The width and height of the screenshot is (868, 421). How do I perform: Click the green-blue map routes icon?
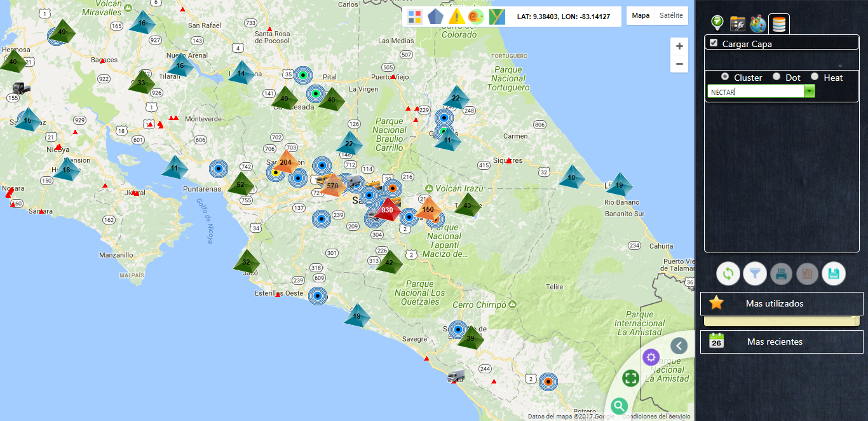click(x=497, y=17)
